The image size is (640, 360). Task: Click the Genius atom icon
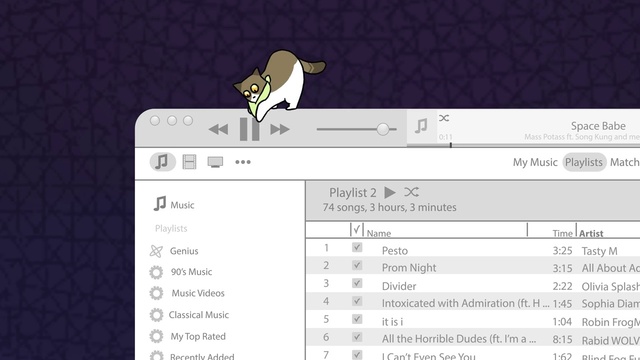pyautogui.click(x=156, y=251)
